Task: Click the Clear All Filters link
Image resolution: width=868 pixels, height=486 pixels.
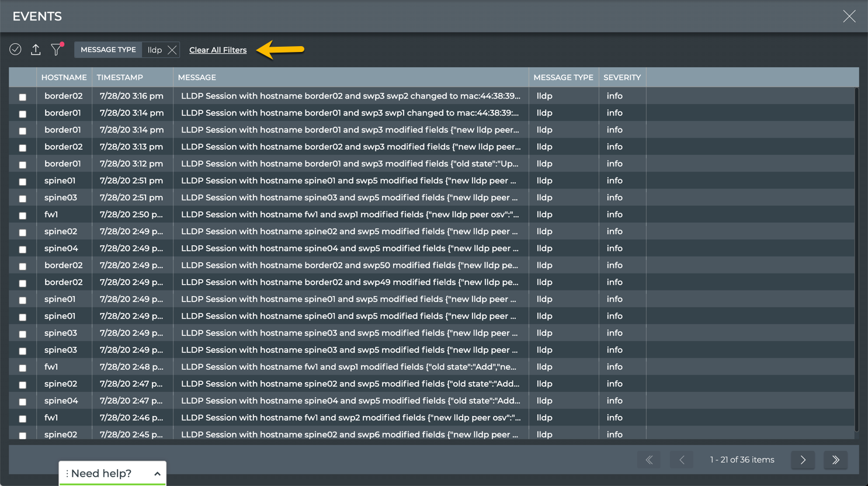Action: coord(218,50)
